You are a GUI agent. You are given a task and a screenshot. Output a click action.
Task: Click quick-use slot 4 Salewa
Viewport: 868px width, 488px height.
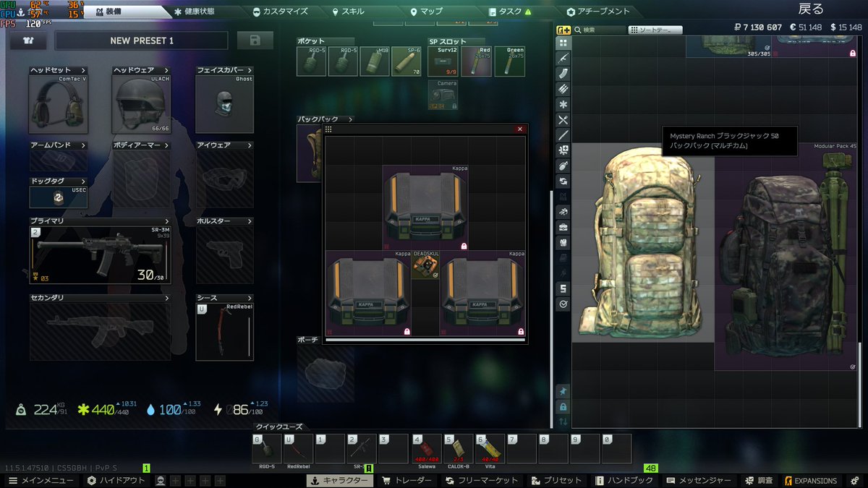coord(427,450)
